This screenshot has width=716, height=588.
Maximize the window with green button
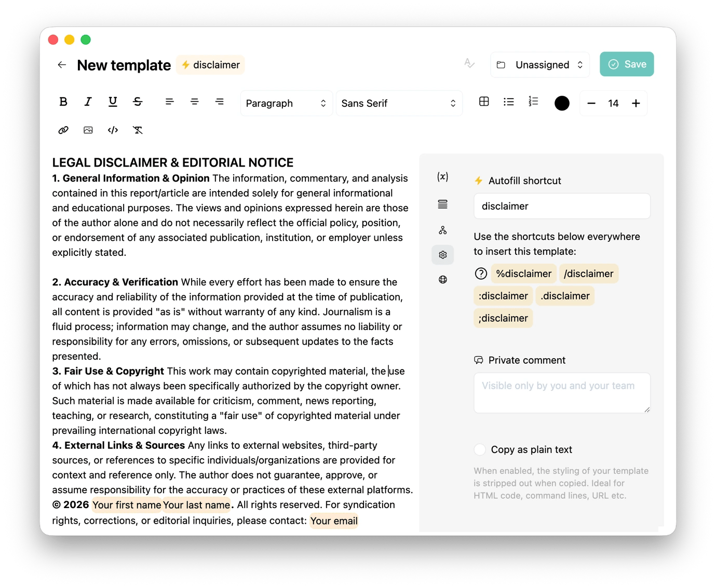click(86, 39)
